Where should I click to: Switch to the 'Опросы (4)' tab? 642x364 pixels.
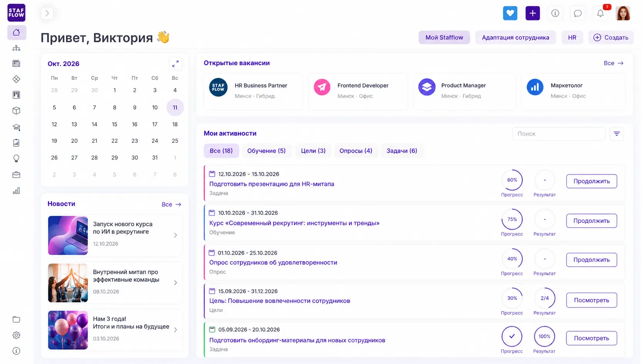click(x=356, y=151)
